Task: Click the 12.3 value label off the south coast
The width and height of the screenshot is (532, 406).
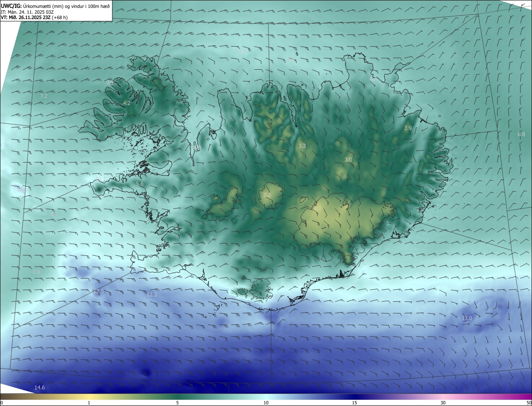Action: 152,294
